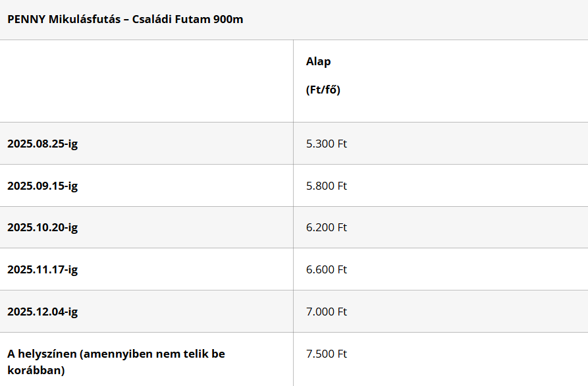Click the 7.500 Ft on-site price
The width and height of the screenshot is (588, 386).
tap(326, 354)
